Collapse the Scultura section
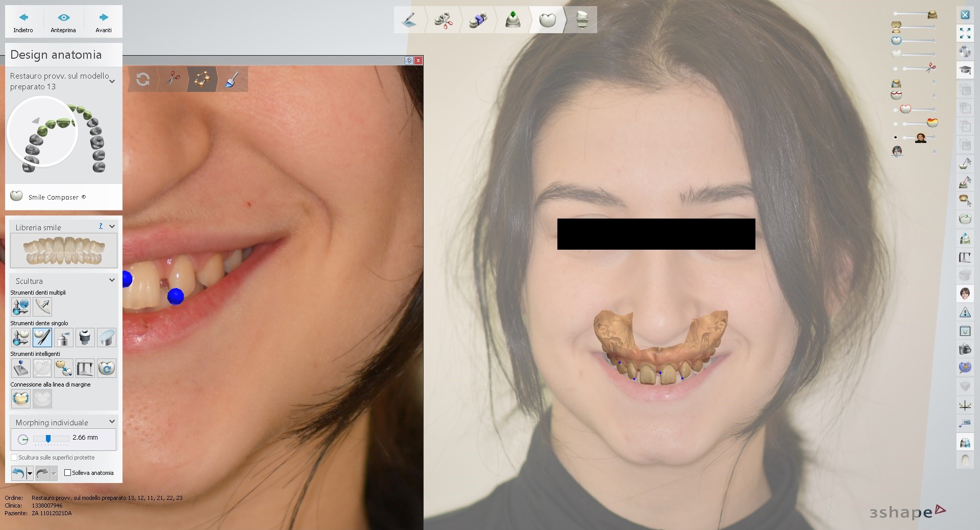Viewport: 980px width, 530px height. [x=112, y=280]
